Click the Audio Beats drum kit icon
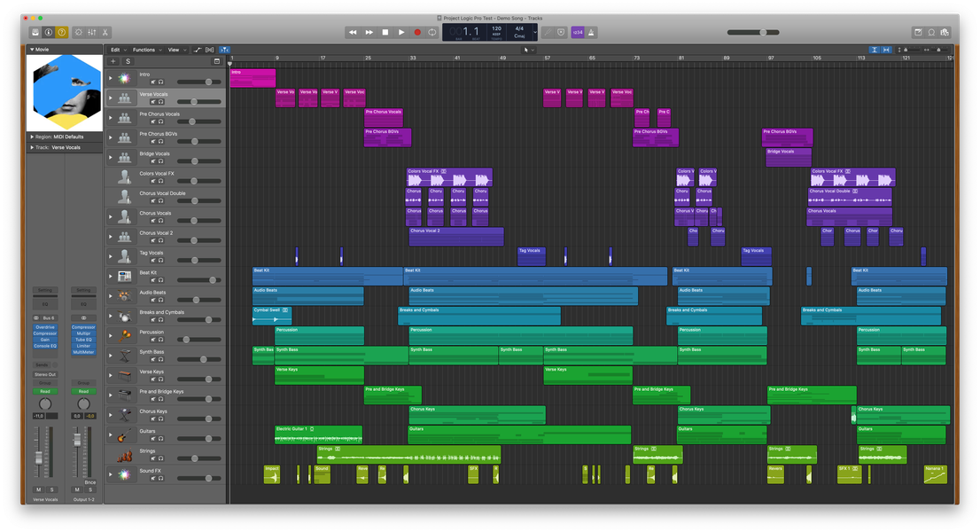 [125, 295]
